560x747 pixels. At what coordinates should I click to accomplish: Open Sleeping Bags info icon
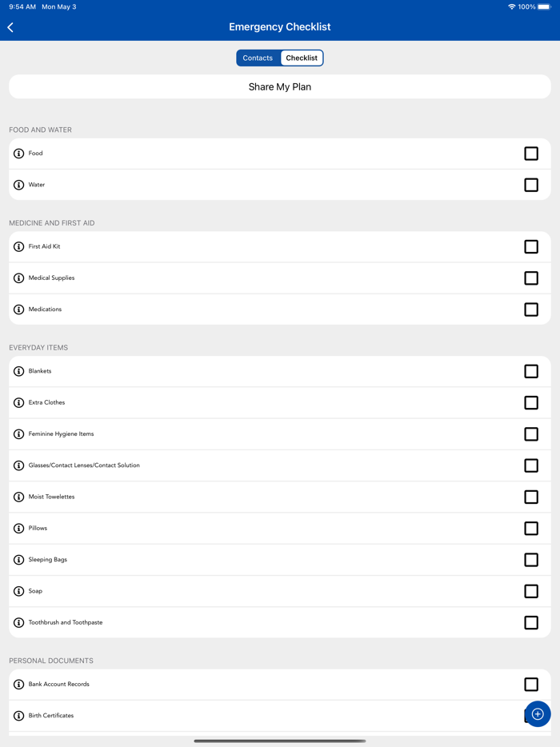18,560
